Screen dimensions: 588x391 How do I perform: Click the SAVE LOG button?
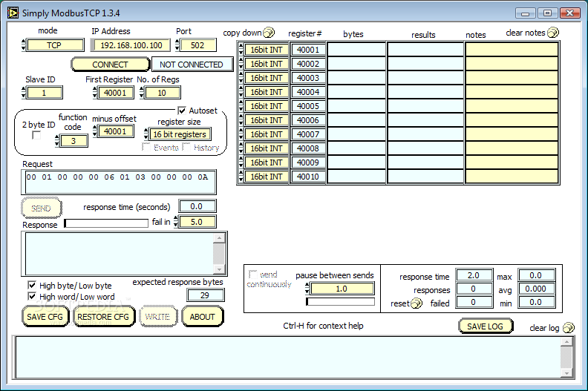pyautogui.click(x=486, y=326)
